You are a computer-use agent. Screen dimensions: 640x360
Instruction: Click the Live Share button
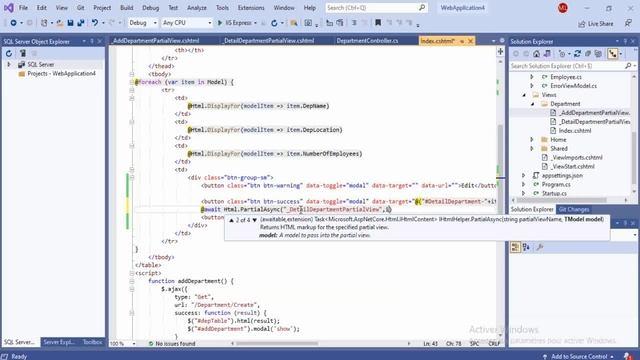coord(596,24)
